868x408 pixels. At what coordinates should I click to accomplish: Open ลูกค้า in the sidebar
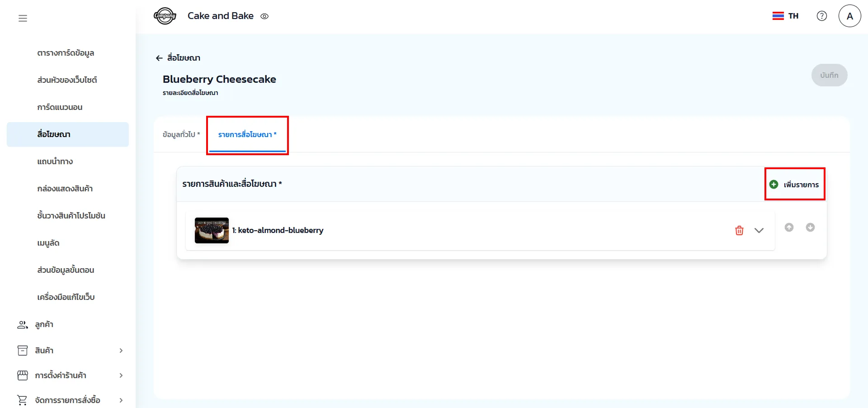pos(44,324)
